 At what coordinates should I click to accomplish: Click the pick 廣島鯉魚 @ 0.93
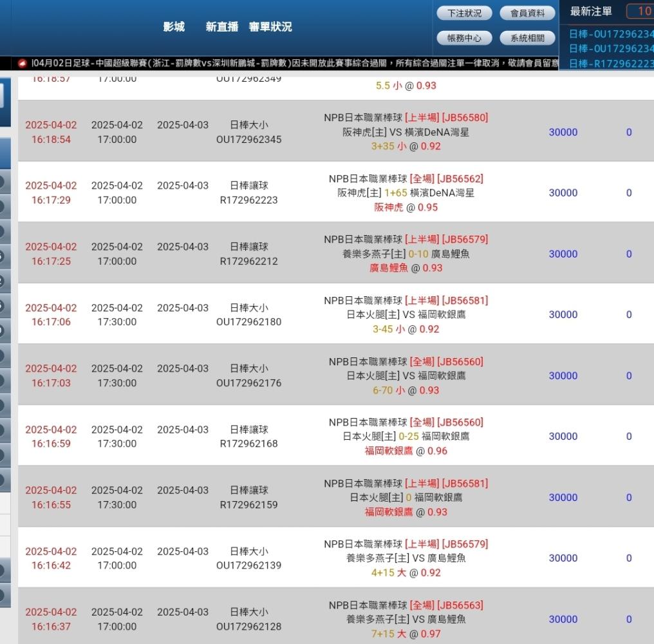[406, 268]
